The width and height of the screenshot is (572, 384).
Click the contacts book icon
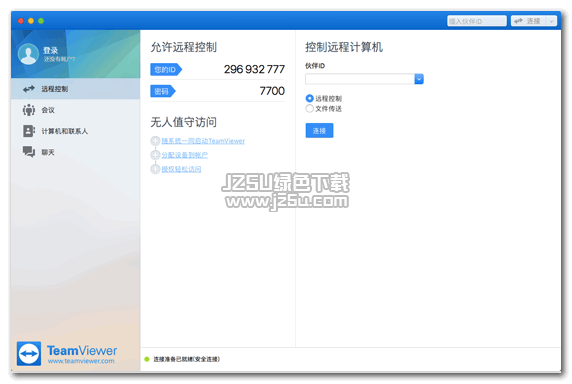29,131
